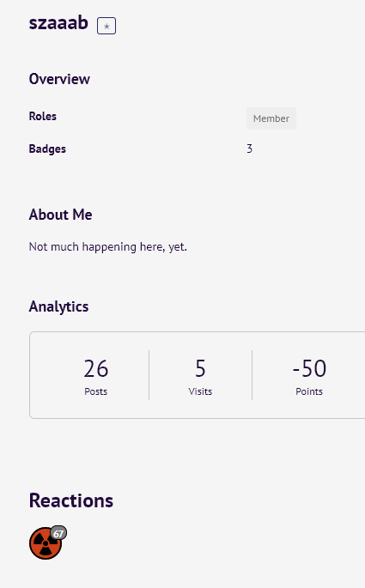The width and height of the screenshot is (365, 588).
Task: Click the About Me section heading
Action: click(60, 215)
